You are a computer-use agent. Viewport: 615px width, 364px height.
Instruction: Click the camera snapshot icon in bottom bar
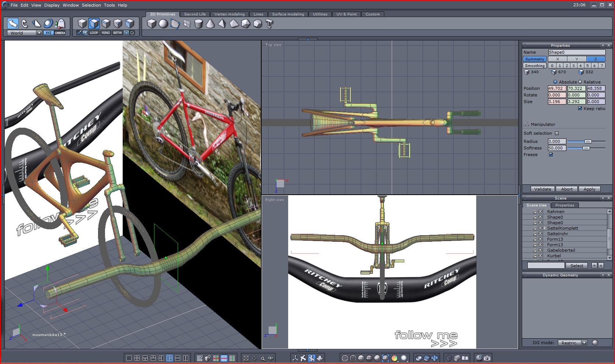(487, 358)
